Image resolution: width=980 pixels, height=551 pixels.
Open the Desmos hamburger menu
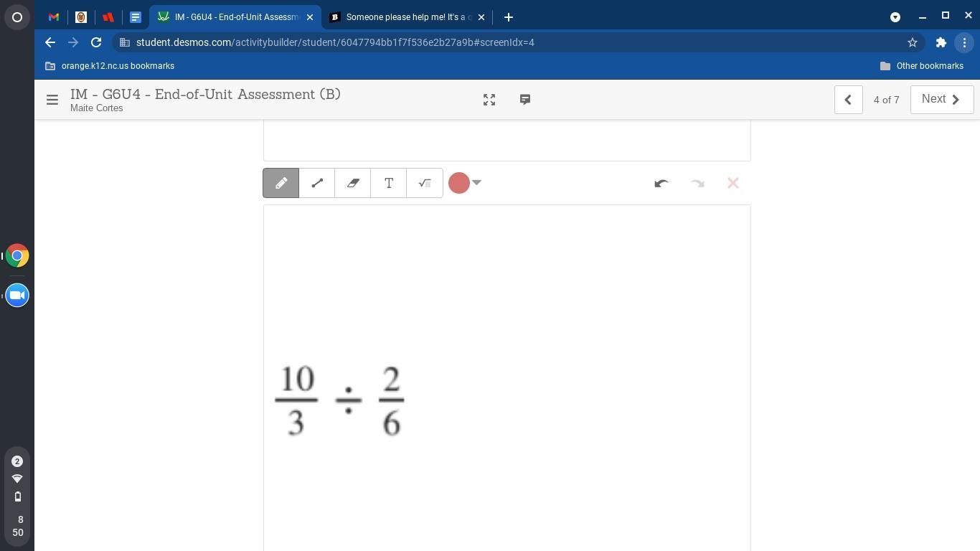(52, 100)
